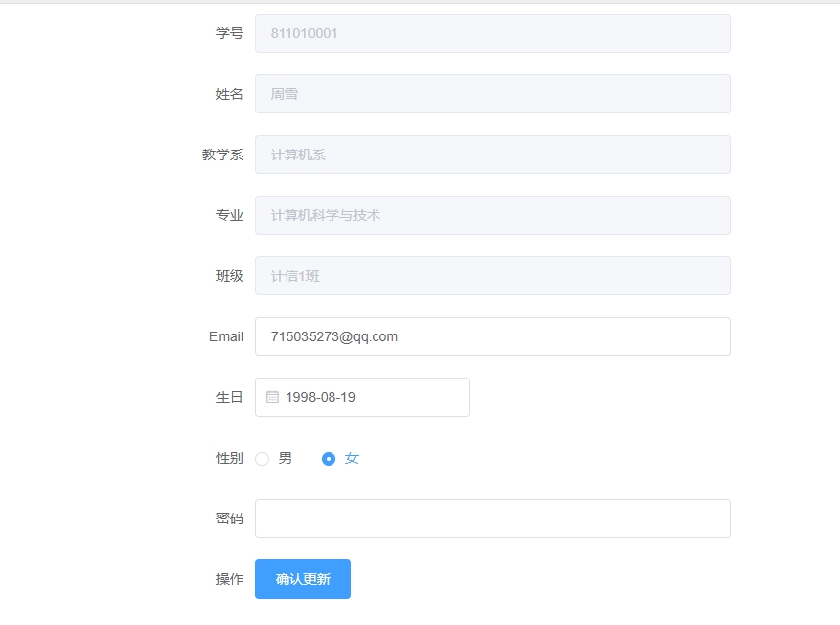Focus the Email input with 715035273@qq.com
Viewport: 840px width, 625px height.
[x=493, y=336]
